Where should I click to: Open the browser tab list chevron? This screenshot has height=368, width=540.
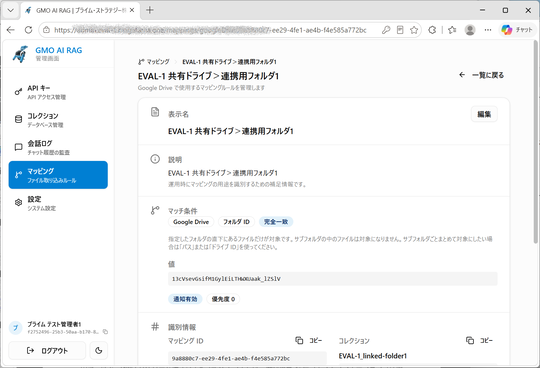11,10
